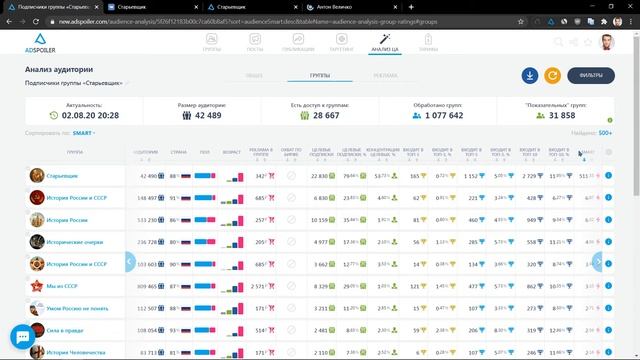Click the Актуальность 02.08.20 20:28 value
Image resolution: width=640 pixels, height=360 pixels.
(90, 116)
